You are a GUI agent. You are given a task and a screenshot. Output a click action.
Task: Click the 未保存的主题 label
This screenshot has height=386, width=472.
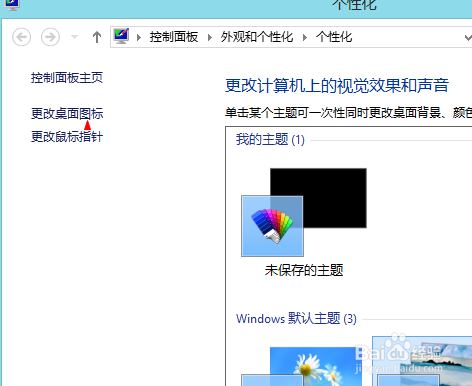tap(304, 270)
